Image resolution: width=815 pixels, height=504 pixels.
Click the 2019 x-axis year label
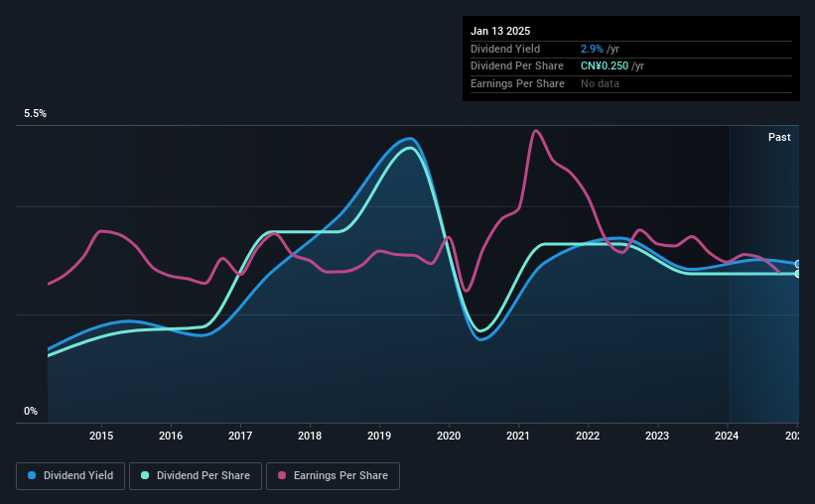[379, 436]
